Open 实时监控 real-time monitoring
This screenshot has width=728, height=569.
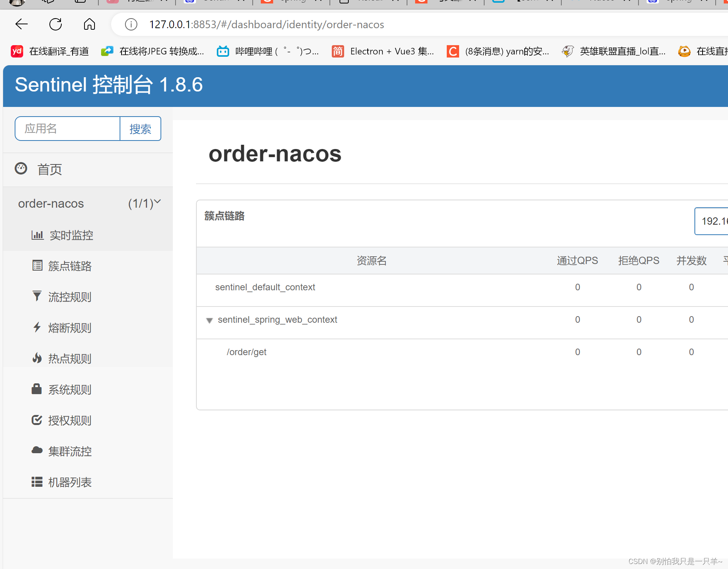[88, 235]
